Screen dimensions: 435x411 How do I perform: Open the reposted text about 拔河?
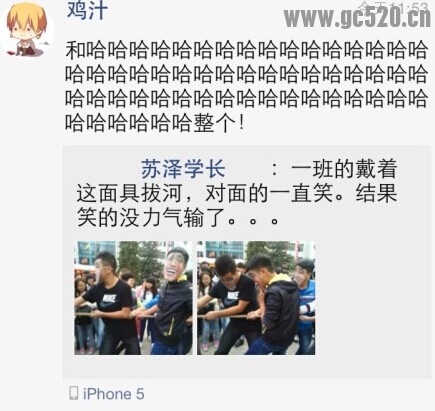[237, 193]
